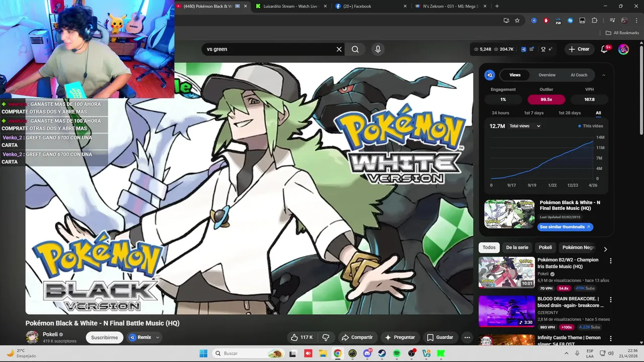Clear the 'vs green' search text

pos(339,49)
